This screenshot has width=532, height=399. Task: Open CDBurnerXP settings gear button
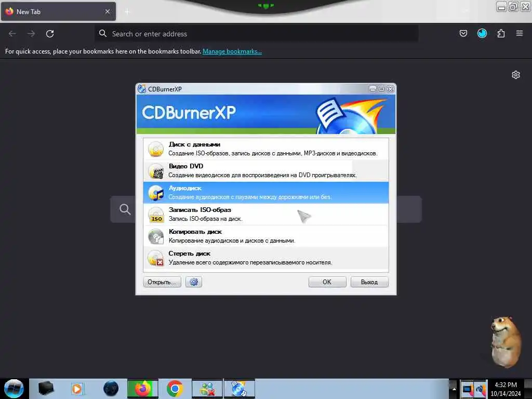194,282
